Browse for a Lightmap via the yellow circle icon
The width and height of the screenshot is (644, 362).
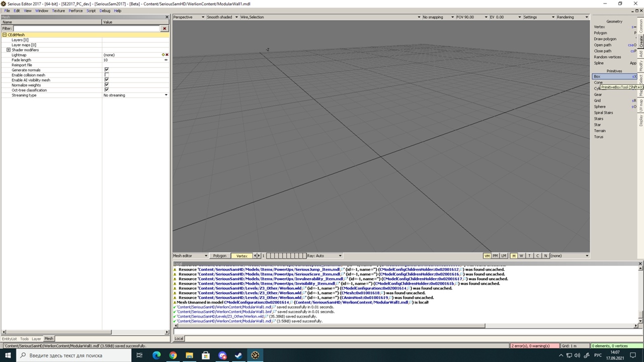click(163, 55)
